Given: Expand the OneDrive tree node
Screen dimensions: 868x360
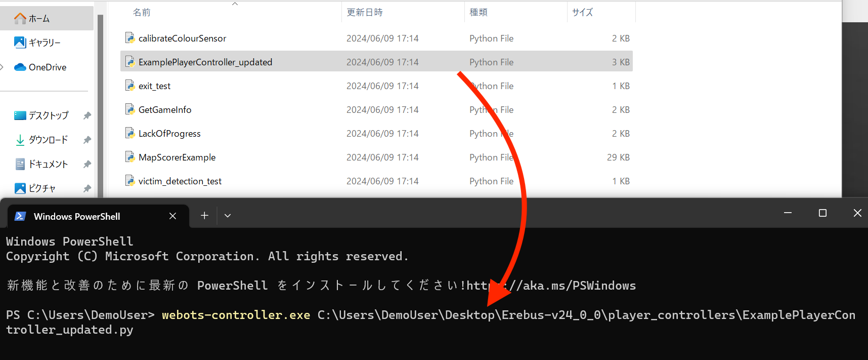Looking at the screenshot, I should pyautogui.click(x=3, y=67).
